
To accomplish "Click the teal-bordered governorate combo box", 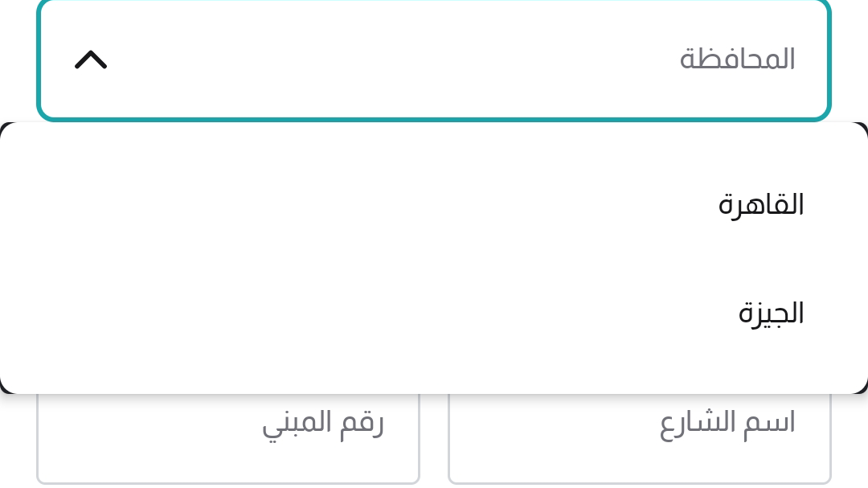I will [x=434, y=59].
